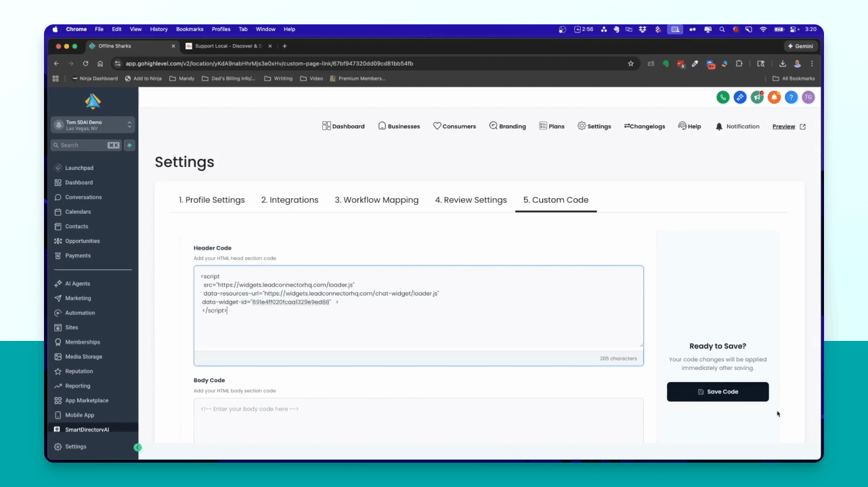Open the History menu in the menu bar
Screen dimensions: 868x487
(x=159, y=29)
